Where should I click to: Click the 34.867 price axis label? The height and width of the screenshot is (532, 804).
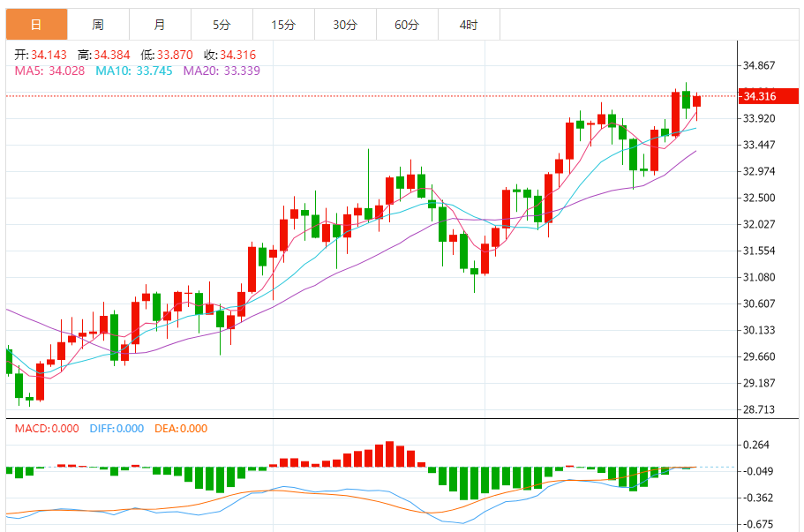(759, 65)
